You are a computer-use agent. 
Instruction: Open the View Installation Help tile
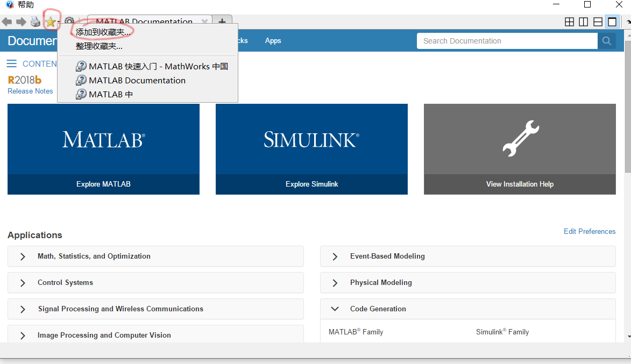tap(520, 149)
